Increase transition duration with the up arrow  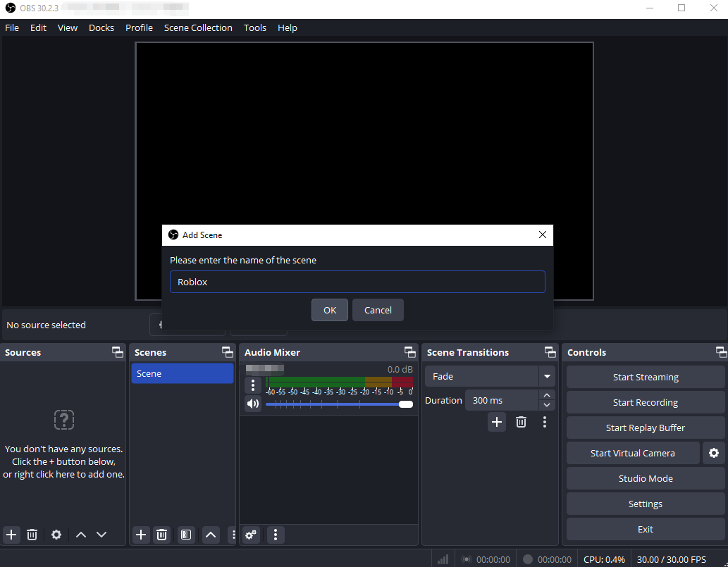tap(547, 395)
